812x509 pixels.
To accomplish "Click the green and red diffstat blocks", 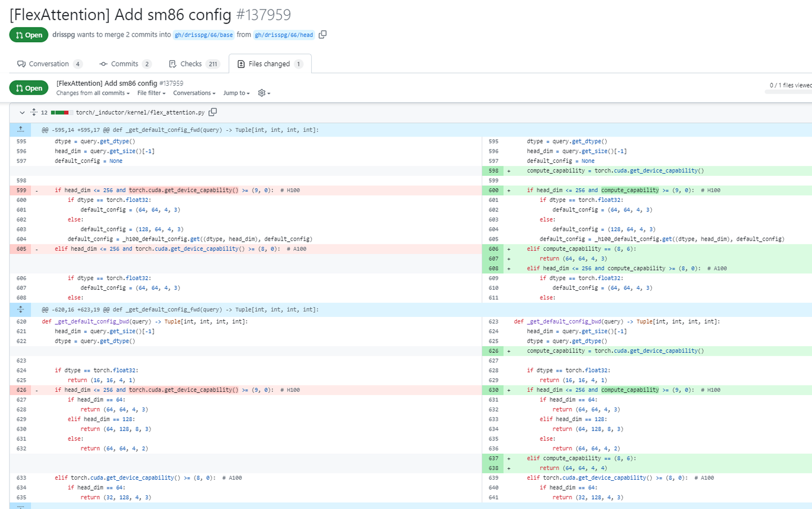I will [x=60, y=112].
